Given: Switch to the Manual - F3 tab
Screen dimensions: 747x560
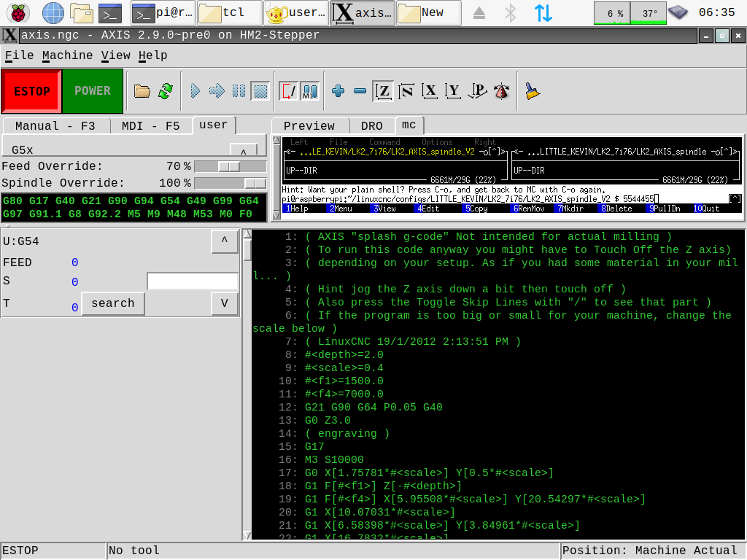Looking at the screenshot, I should [55, 126].
